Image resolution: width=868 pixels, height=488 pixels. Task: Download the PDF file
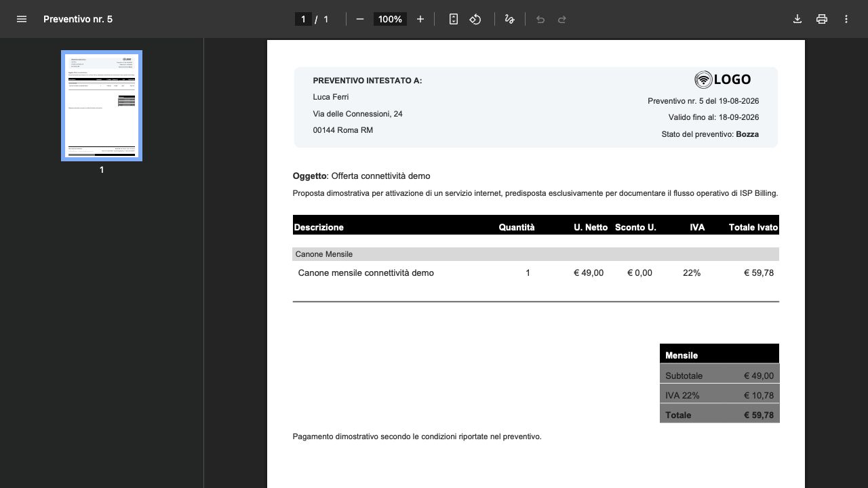(x=797, y=19)
